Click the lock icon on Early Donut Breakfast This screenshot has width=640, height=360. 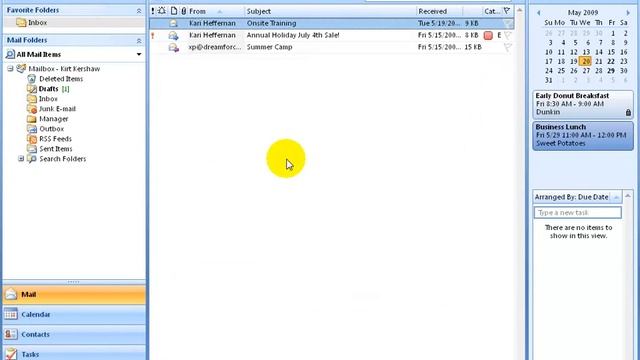click(x=628, y=112)
